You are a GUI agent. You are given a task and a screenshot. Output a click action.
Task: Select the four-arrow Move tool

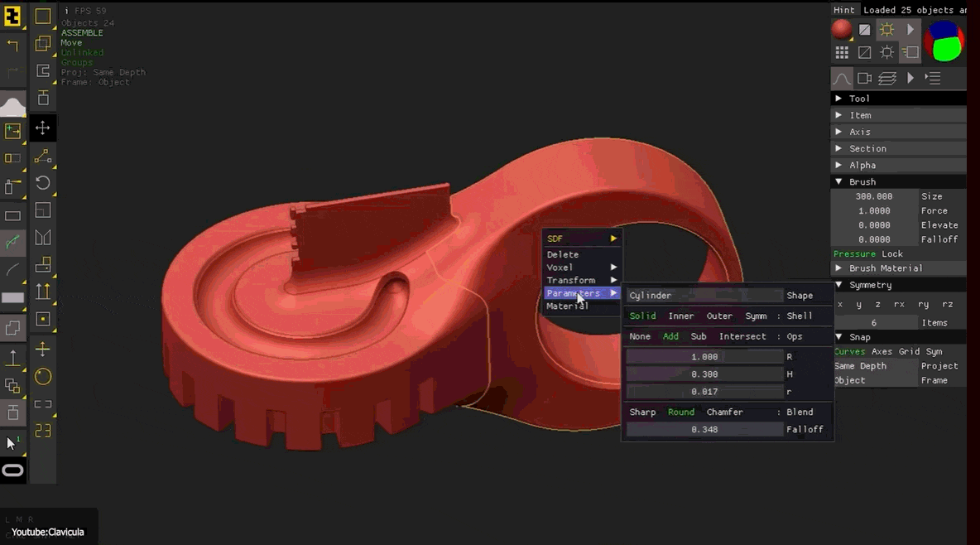click(x=42, y=128)
